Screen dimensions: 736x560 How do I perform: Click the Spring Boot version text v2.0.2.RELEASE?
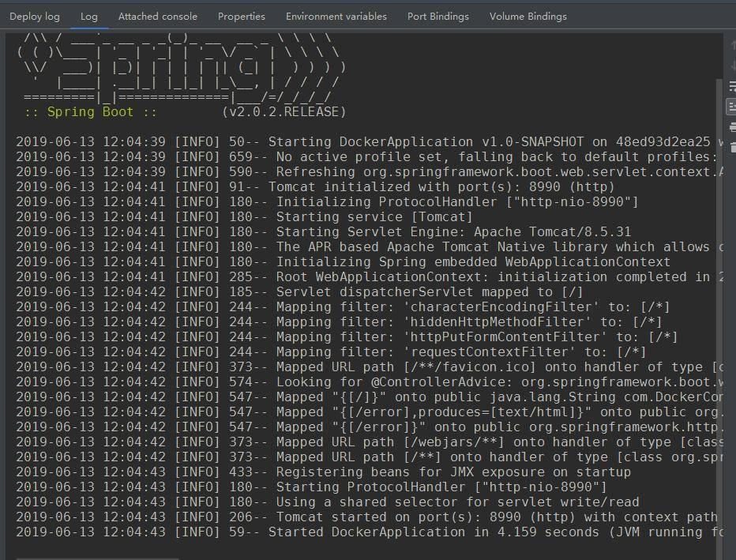pos(284,111)
